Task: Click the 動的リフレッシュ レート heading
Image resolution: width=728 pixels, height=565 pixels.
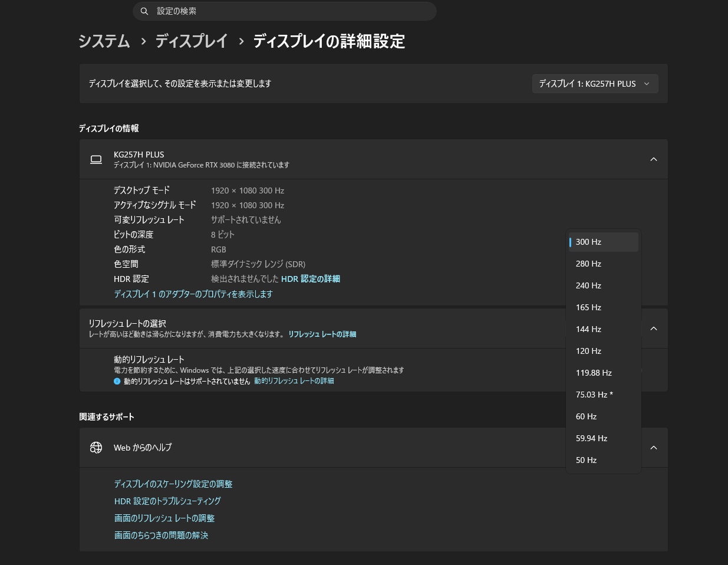Action: 149,359
